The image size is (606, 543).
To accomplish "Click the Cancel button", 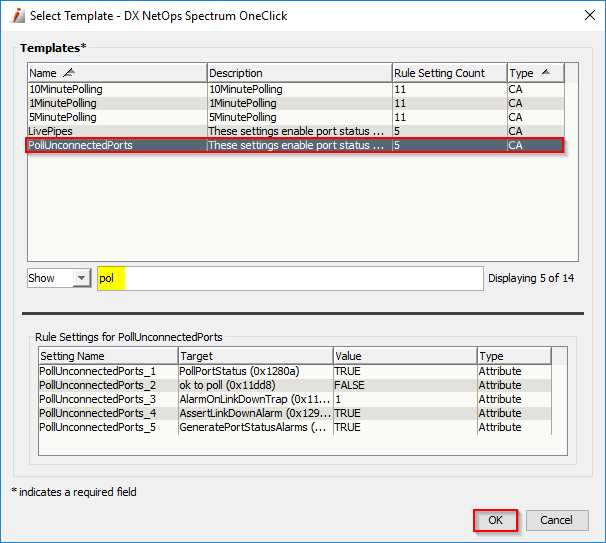I will pyautogui.click(x=557, y=520).
